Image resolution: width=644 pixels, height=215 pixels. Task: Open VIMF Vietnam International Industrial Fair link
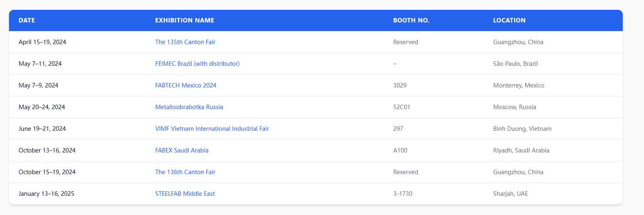point(212,129)
